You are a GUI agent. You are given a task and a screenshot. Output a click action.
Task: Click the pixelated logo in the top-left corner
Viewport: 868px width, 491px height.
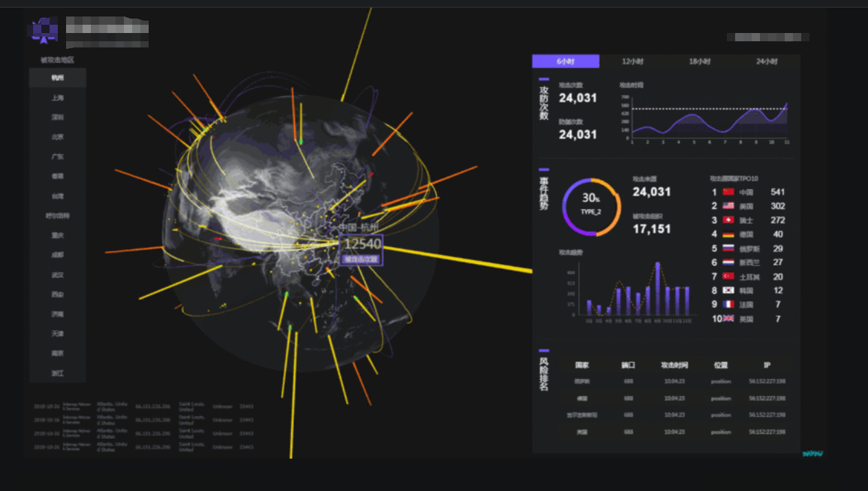pyautogui.click(x=42, y=30)
